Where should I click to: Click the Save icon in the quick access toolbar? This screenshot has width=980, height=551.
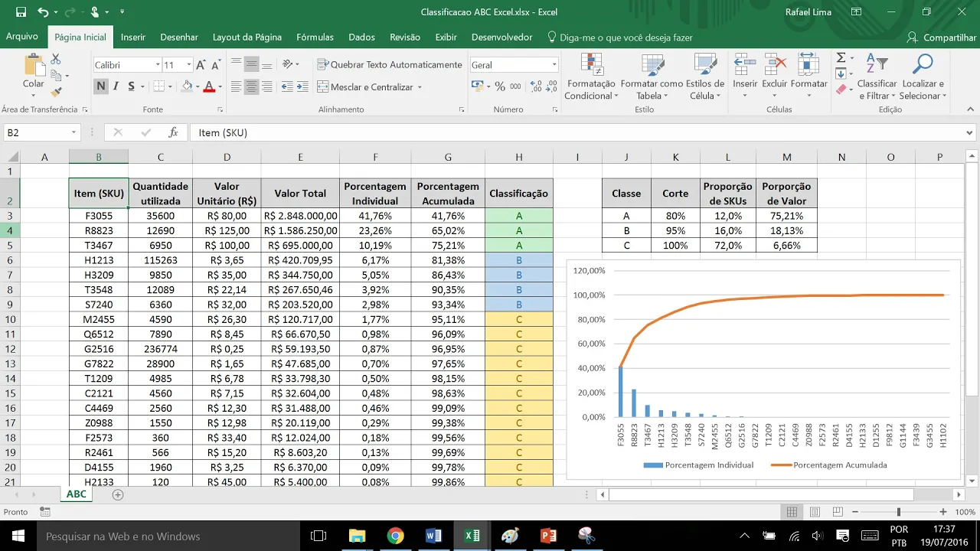coord(21,12)
